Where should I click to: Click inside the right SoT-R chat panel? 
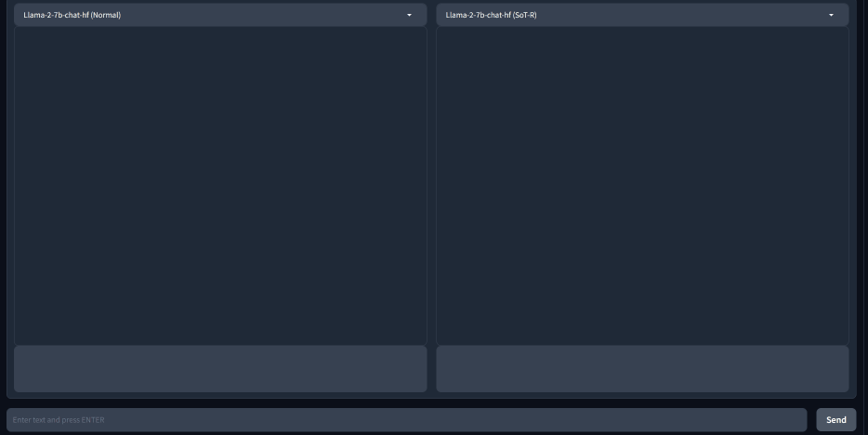pyautogui.click(x=642, y=186)
